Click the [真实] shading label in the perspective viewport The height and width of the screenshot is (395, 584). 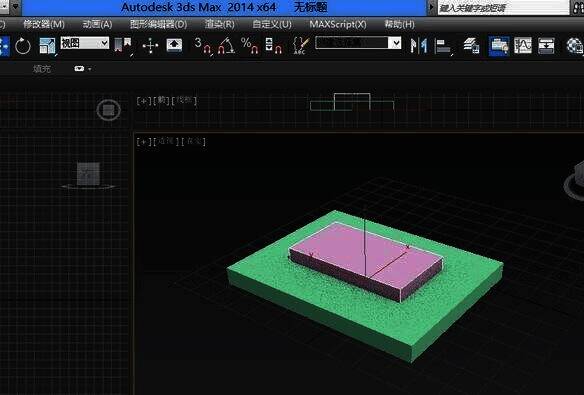[x=193, y=141]
